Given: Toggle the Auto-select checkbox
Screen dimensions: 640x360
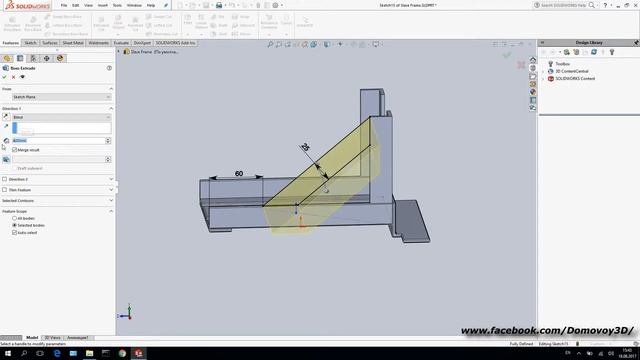Looking at the screenshot, I should tap(15, 233).
